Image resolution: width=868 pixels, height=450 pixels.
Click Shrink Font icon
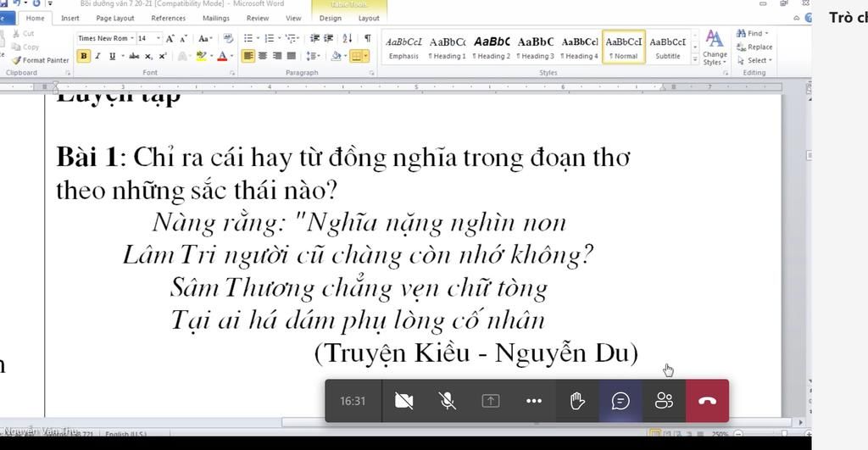(183, 38)
